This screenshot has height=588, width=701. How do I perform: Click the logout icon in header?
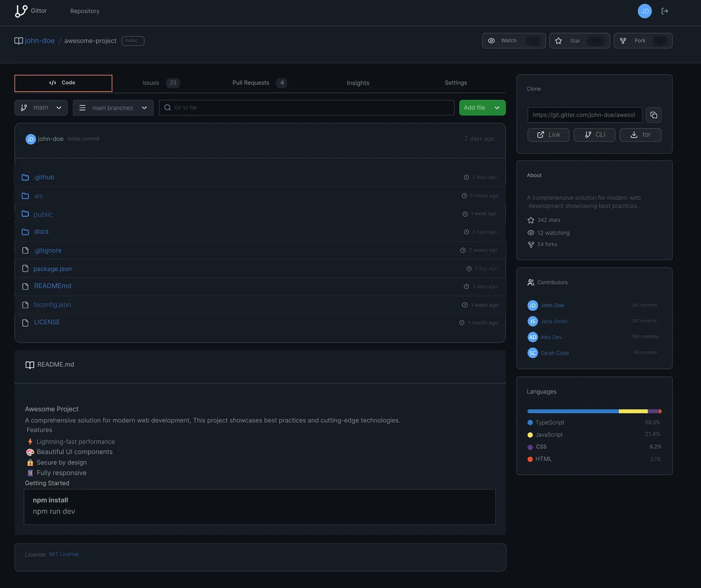[x=665, y=11]
